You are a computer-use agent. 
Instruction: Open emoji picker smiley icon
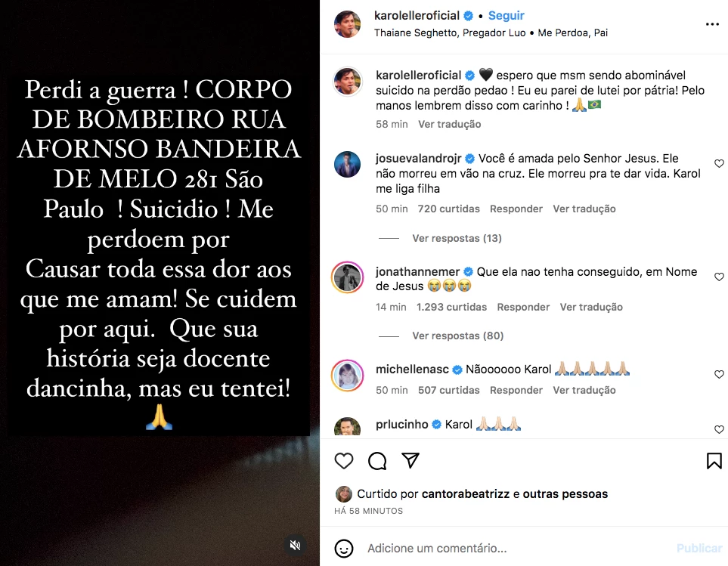tap(343, 549)
